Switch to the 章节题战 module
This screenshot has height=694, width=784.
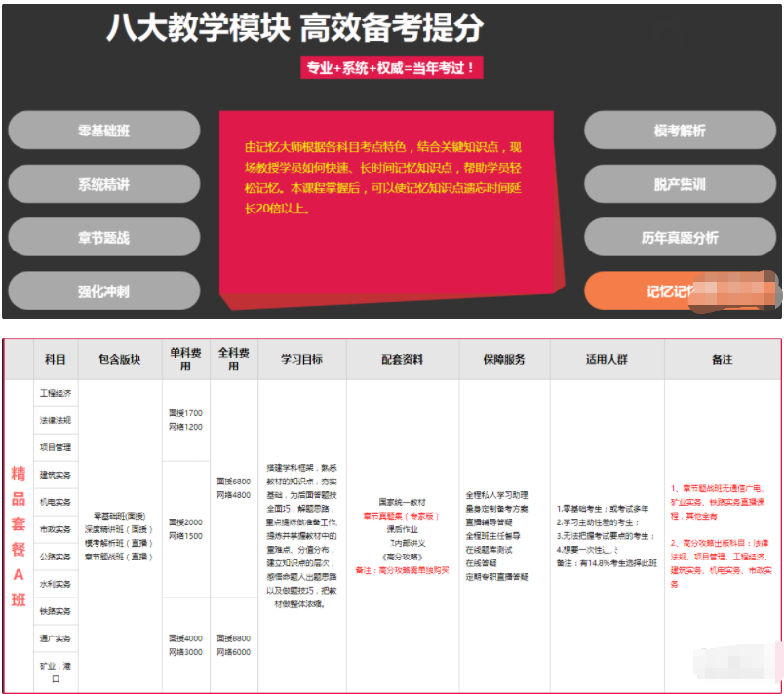(x=104, y=238)
